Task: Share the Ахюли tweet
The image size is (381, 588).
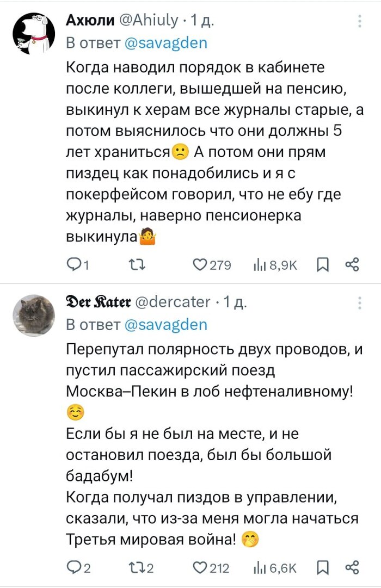Action: [352, 265]
